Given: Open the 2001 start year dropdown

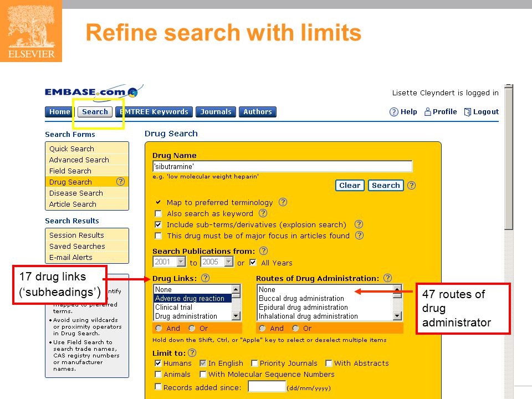Looking at the screenshot, I should click(x=181, y=262).
